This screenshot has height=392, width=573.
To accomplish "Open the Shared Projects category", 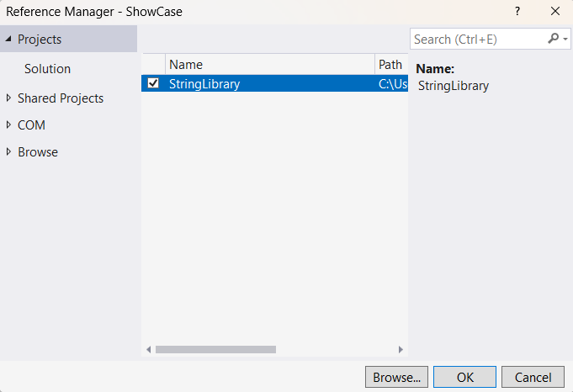I will tap(61, 98).
